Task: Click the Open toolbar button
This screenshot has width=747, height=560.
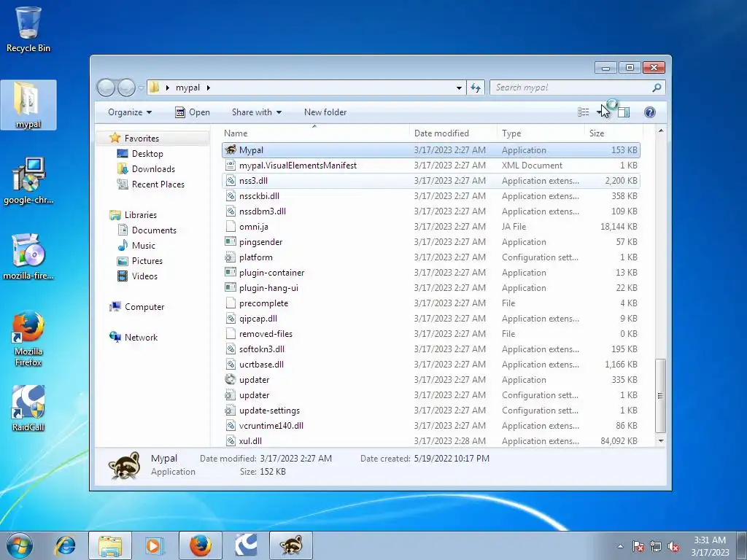Action: [193, 112]
